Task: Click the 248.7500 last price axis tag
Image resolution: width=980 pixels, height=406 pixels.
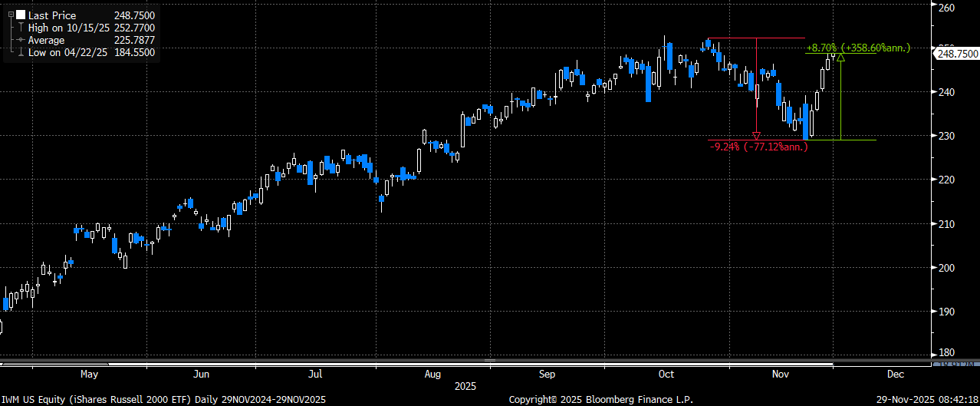Action: (x=957, y=54)
